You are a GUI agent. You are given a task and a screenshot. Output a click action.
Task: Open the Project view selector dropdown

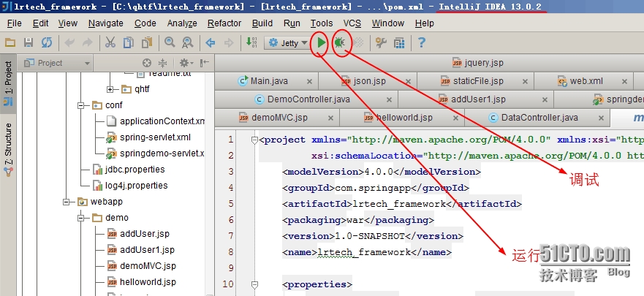pyautogui.click(x=58, y=63)
